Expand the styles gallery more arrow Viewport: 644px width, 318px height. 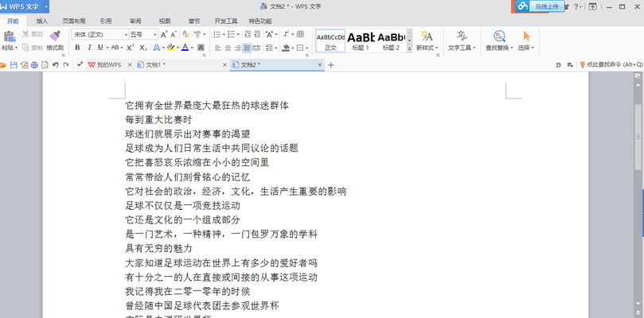coord(409,48)
